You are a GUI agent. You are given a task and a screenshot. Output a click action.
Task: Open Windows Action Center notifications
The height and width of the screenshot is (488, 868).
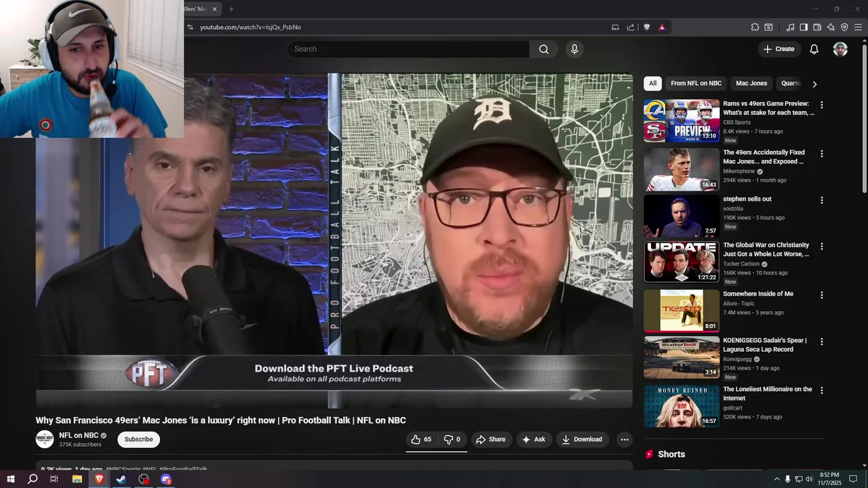click(x=854, y=479)
